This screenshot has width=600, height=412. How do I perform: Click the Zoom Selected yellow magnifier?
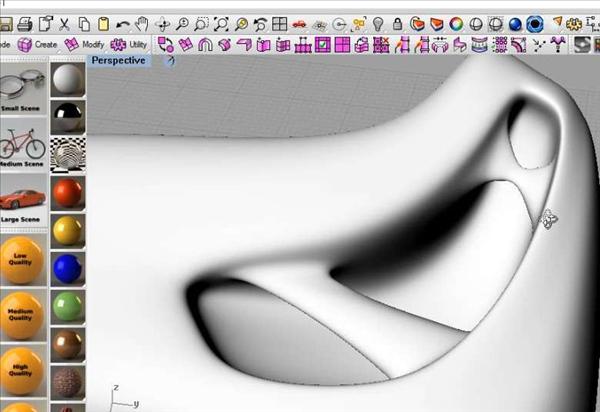point(241,24)
